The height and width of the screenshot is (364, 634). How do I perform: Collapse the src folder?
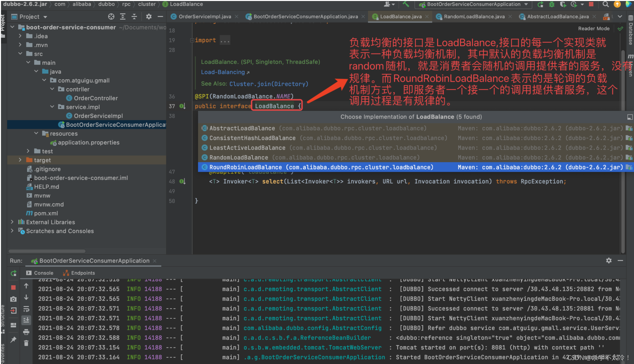20,54
